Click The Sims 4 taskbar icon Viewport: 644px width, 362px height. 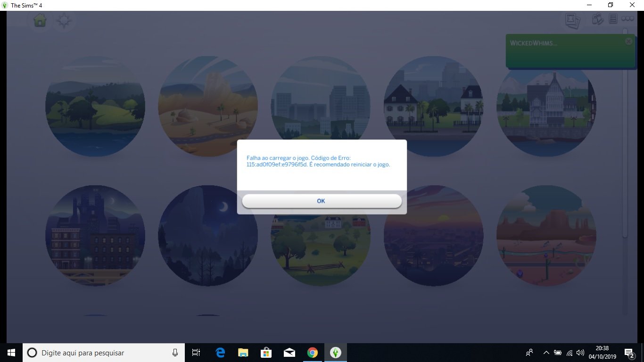coord(335,353)
